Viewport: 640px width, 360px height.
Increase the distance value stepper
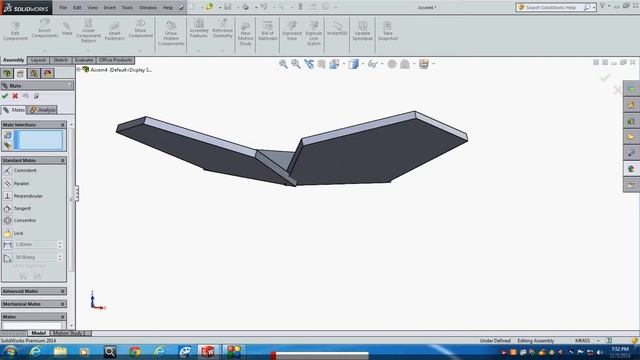pos(60,243)
